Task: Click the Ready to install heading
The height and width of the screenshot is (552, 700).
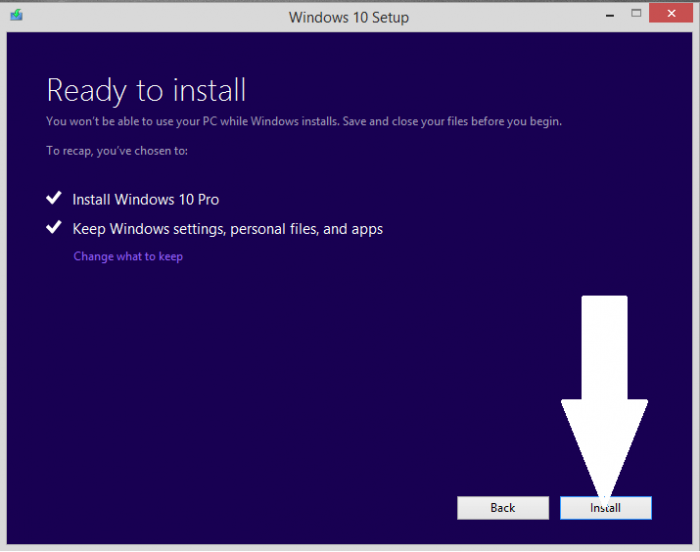Action: click(x=146, y=91)
